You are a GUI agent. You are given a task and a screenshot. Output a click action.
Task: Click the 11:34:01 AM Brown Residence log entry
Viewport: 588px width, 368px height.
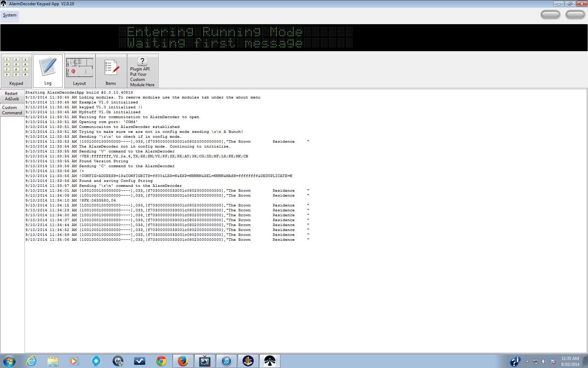[x=167, y=191]
